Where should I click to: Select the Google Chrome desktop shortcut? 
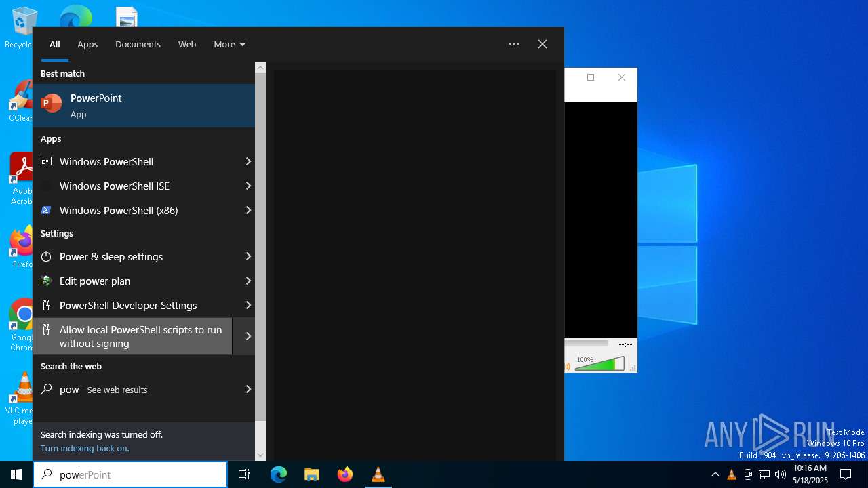click(x=20, y=325)
